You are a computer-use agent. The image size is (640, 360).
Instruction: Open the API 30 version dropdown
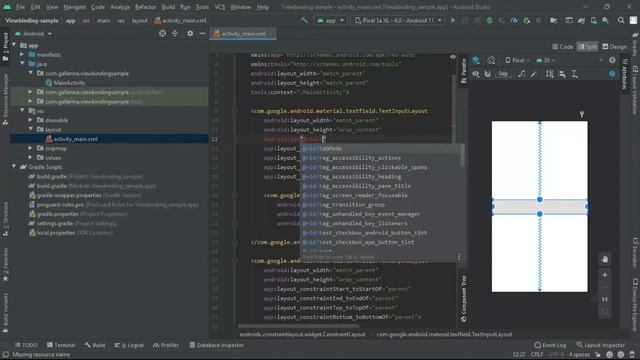546,60
